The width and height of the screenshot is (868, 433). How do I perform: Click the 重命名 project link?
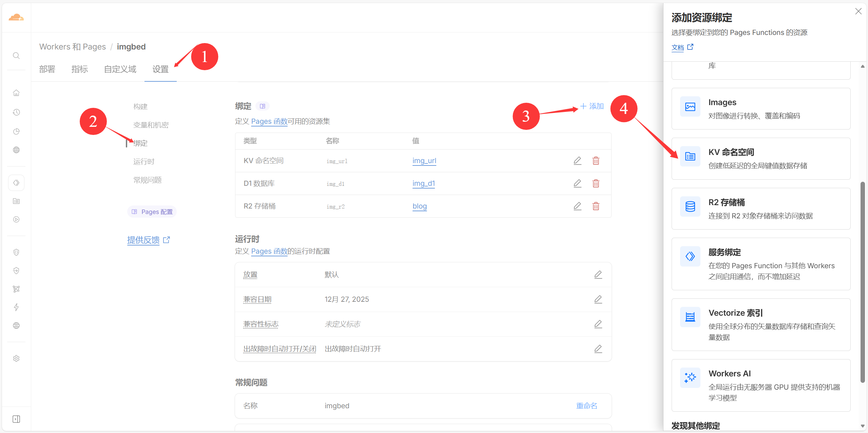click(586, 406)
